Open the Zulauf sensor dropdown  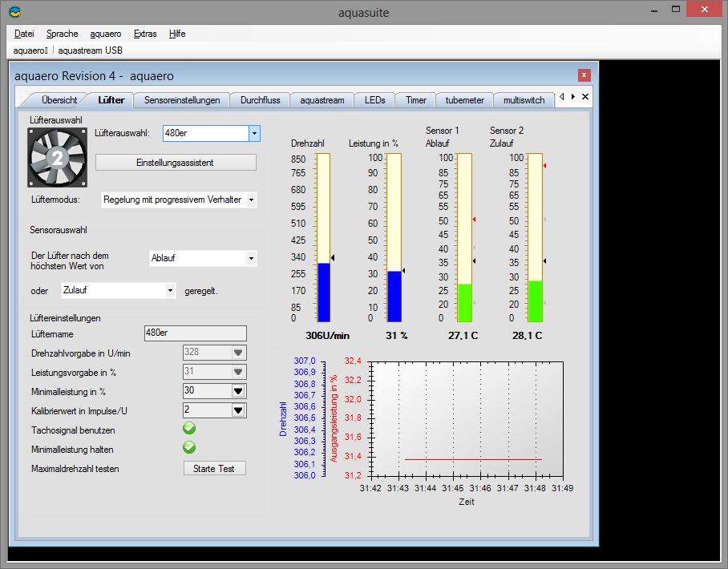coord(170,291)
